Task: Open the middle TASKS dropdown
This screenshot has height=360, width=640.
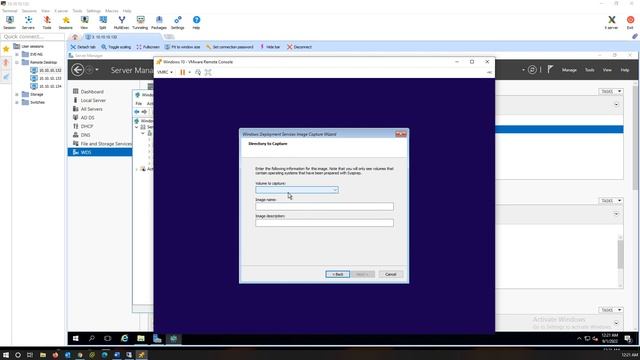Action: click(x=611, y=201)
